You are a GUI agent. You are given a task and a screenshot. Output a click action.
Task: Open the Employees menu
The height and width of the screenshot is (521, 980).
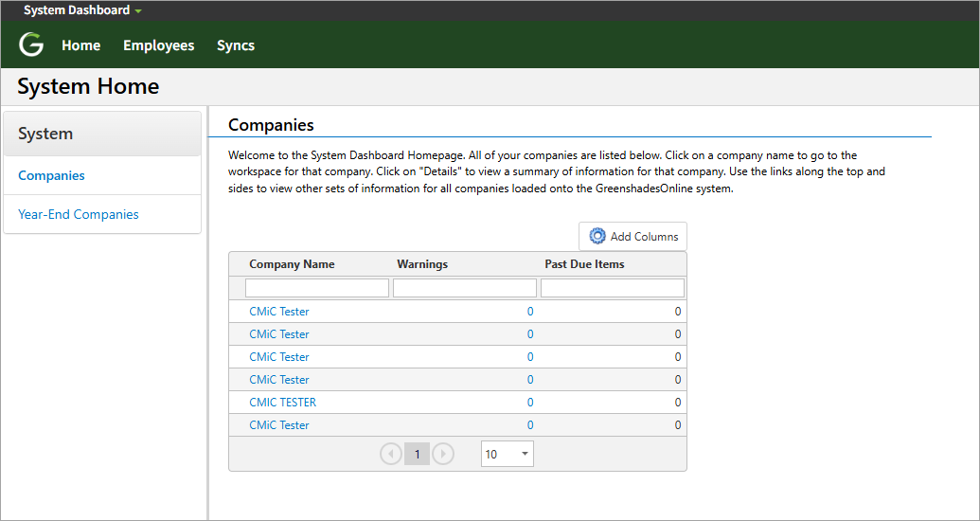(x=159, y=45)
